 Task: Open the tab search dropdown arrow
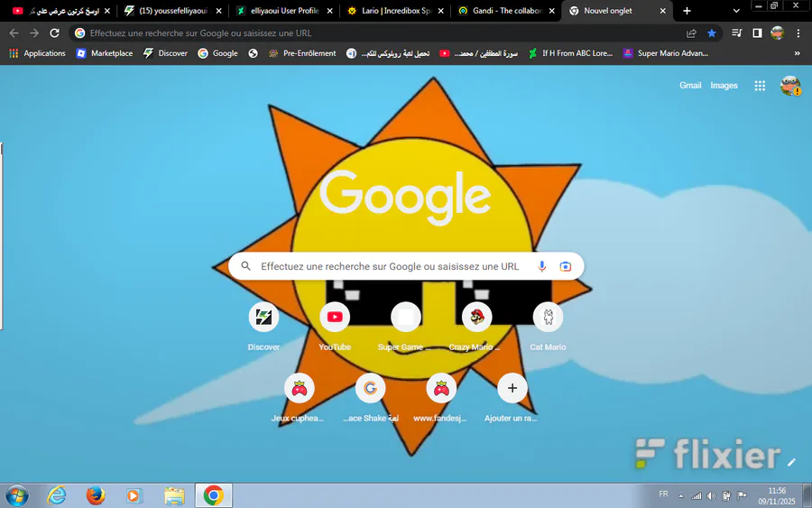(x=736, y=11)
